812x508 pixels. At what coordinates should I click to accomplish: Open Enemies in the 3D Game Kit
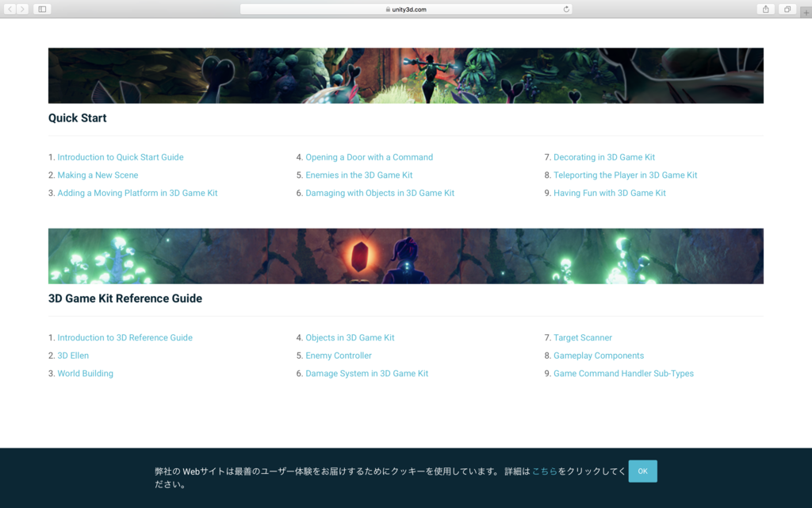(x=359, y=175)
